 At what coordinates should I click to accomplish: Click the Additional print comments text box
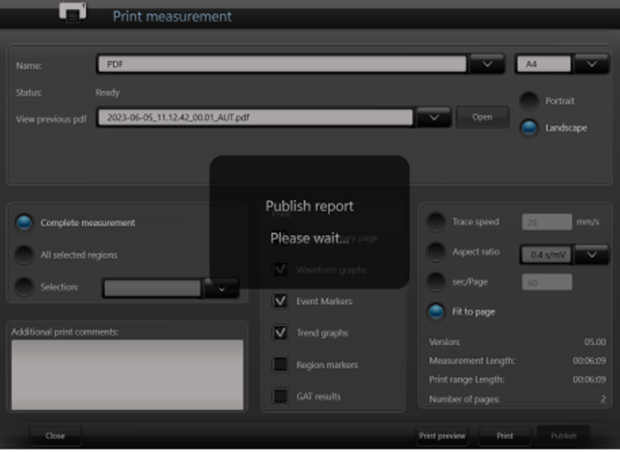126,374
